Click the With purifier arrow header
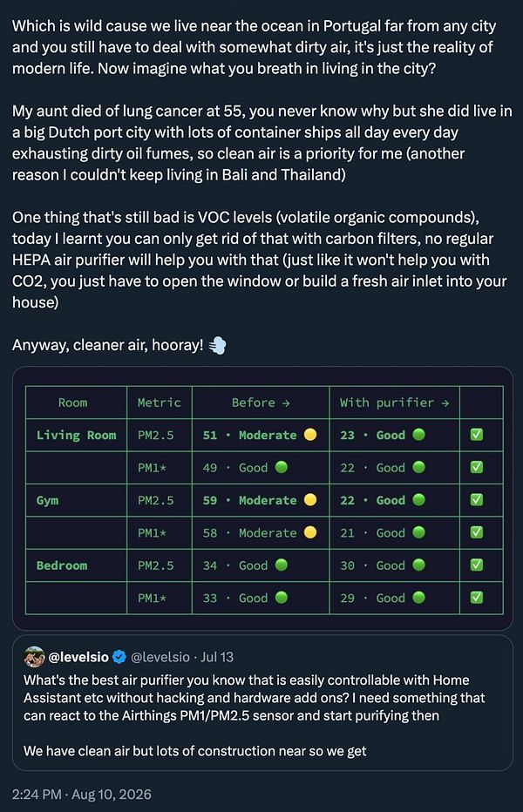This screenshot has width=523, height=812. click(x=395, y=403)
